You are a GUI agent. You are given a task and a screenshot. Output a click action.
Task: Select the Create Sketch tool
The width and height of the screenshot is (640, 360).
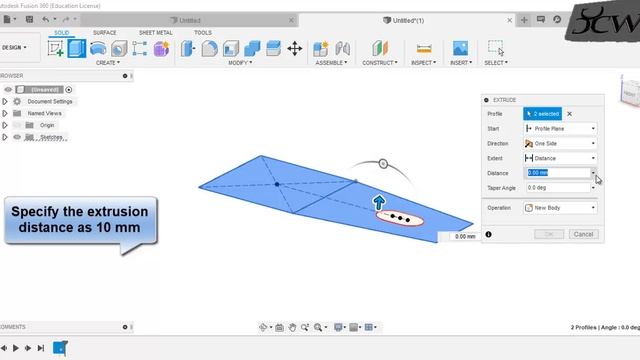coord(55,48)
